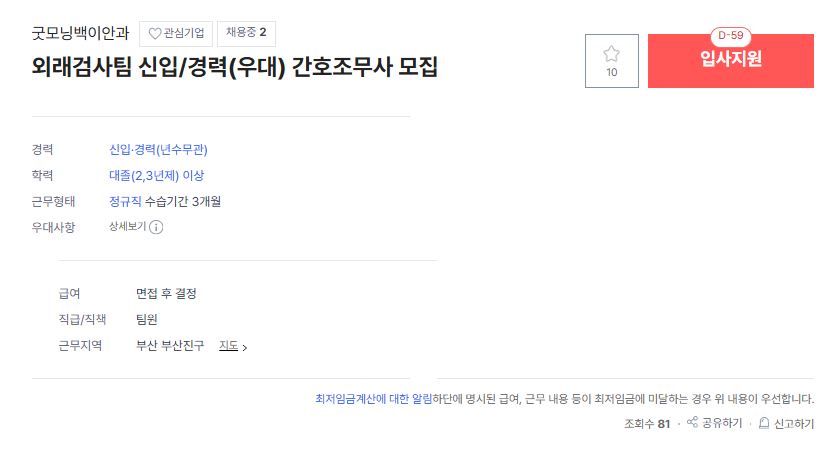Open the 지도 map link

(x=228, y=346)
